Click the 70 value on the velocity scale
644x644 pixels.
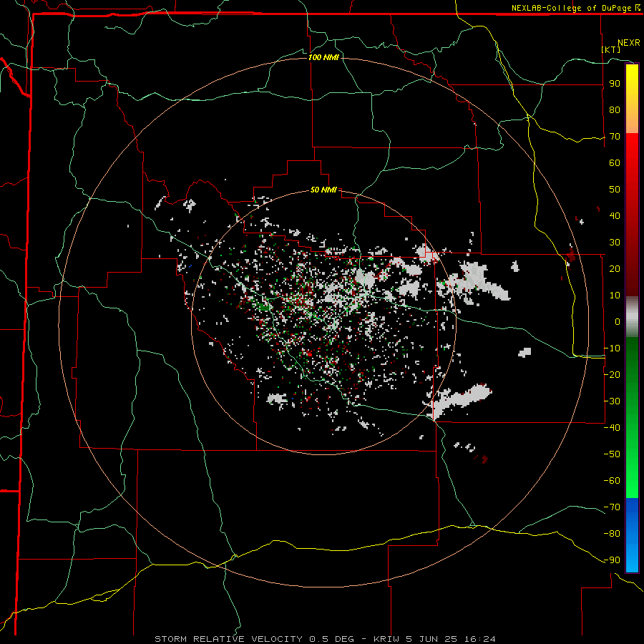pos(615,137)
